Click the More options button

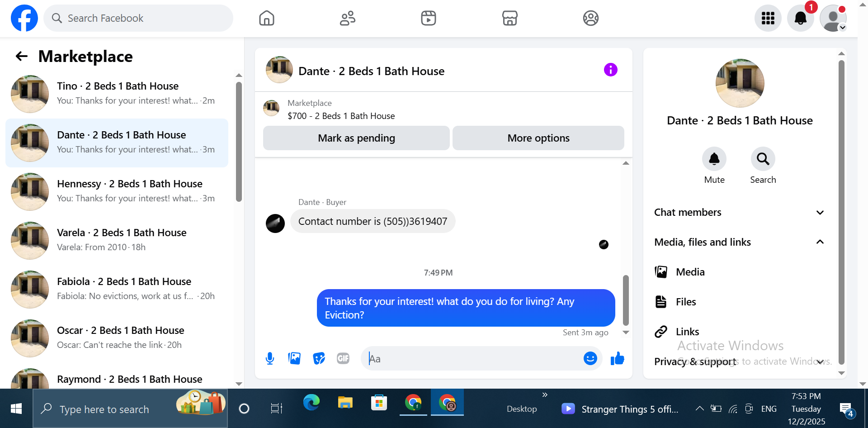click(538, 138)
